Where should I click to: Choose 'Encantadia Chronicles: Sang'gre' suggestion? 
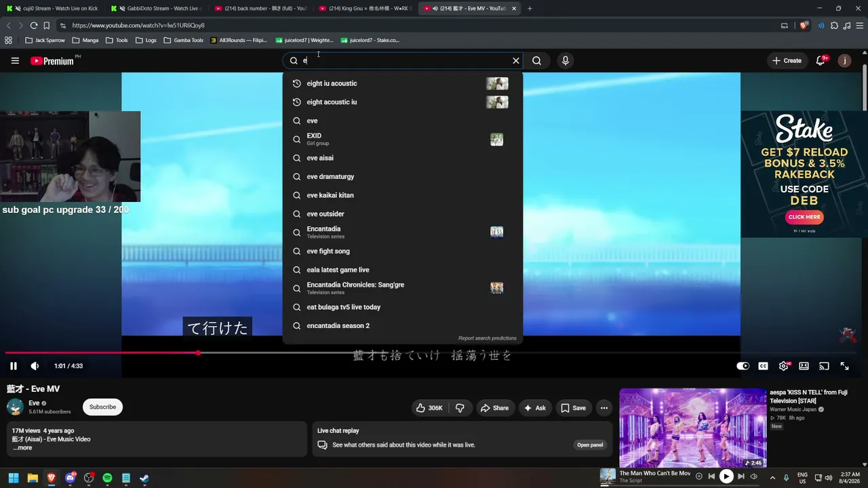pos(403,288)
